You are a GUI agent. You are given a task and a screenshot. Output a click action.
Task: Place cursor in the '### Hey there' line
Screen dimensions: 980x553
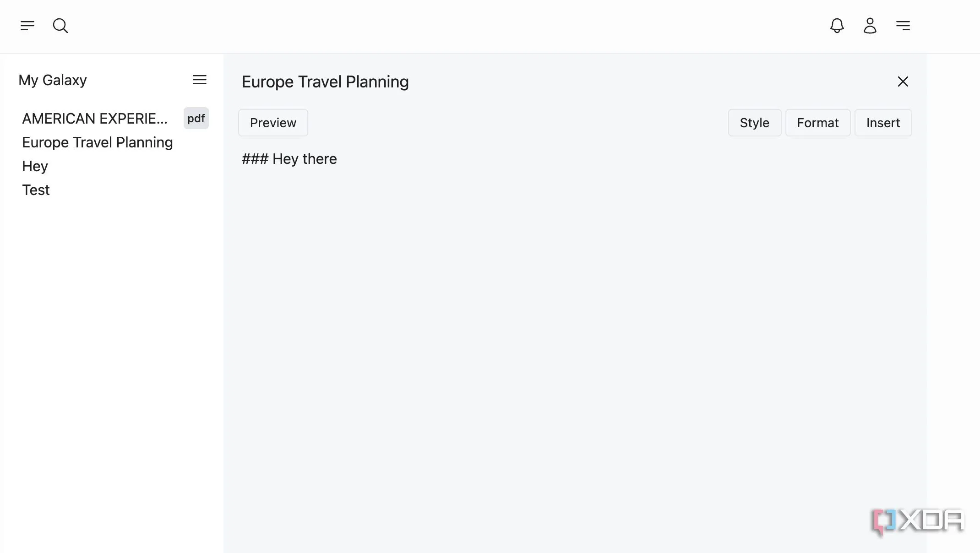click(289, 159)
